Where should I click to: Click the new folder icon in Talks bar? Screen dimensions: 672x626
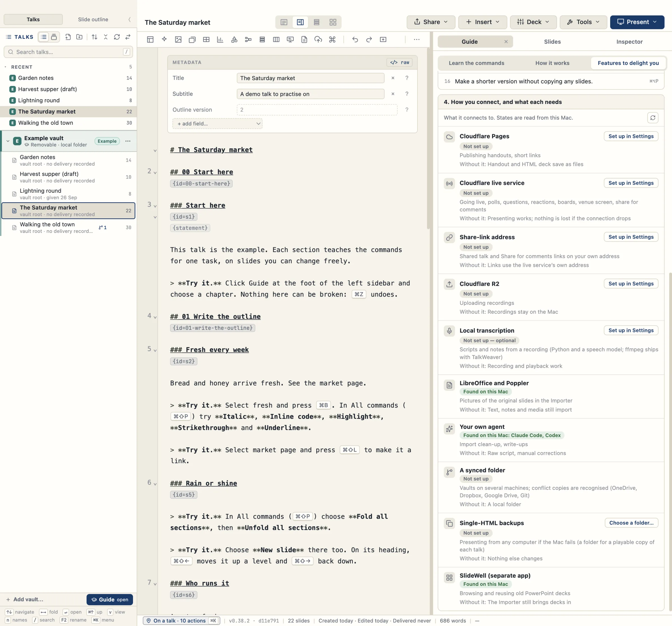click(79, 37)
